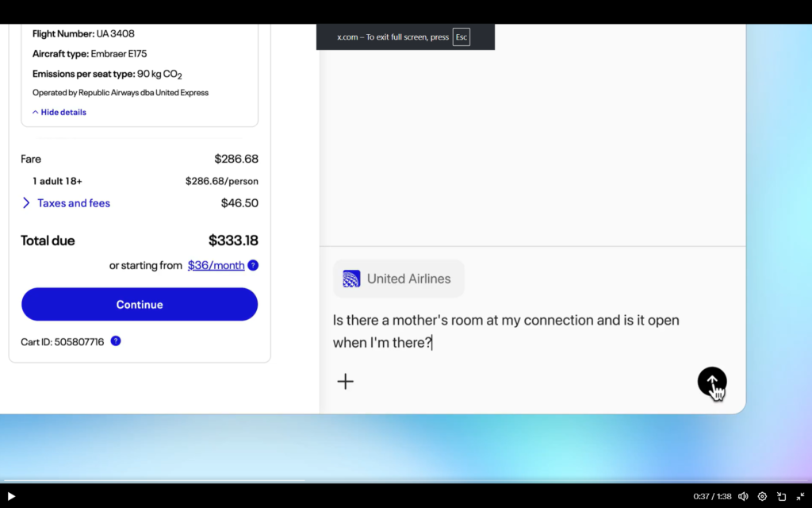Click the pop-out mini player icon
Viewport: 812px width, 508px height.
click(781, 496)
